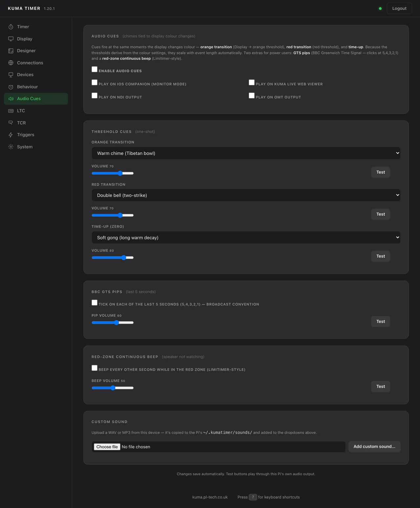Click the Connections globe icon in sidebar
Image resolution: width=420 pixels, height=508 pixels.
coord(11,63)
